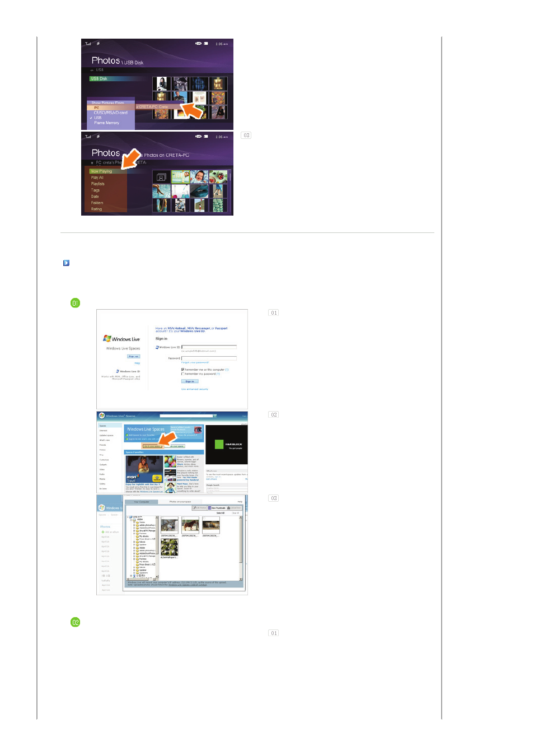The width and height of the screenshot is (534, 756).
Task: Click the Sign in button
Action: pyautogui.click(x=190, y=381)
